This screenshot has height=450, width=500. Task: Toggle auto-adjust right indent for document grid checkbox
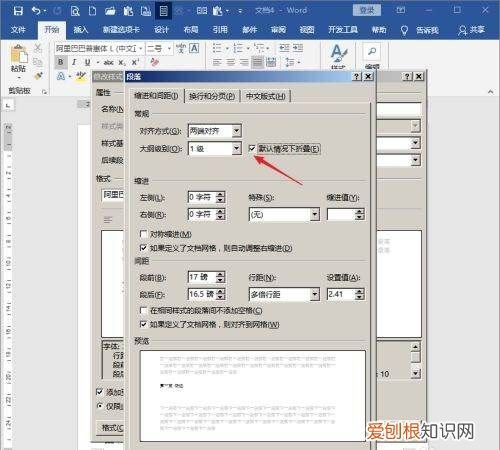(x=144, y=248)
